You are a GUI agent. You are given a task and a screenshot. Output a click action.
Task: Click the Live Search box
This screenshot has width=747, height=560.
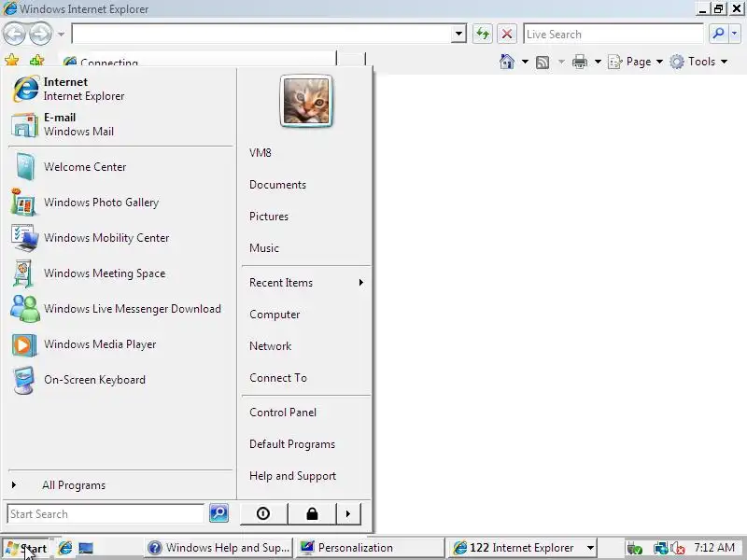613,34
